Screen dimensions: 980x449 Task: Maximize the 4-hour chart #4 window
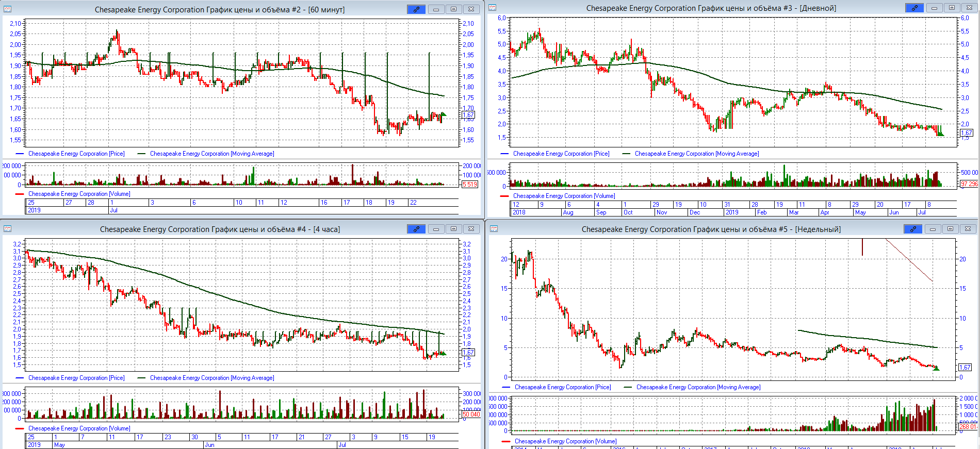click(453, 229)
